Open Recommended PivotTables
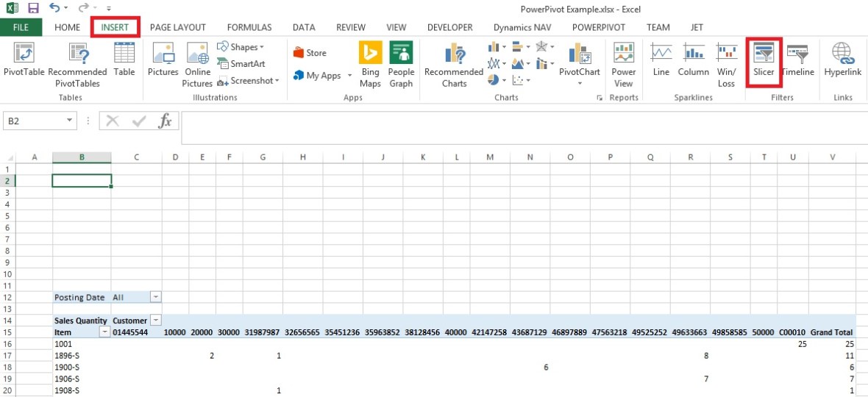 pyautogui.click(x=77, y=65)
